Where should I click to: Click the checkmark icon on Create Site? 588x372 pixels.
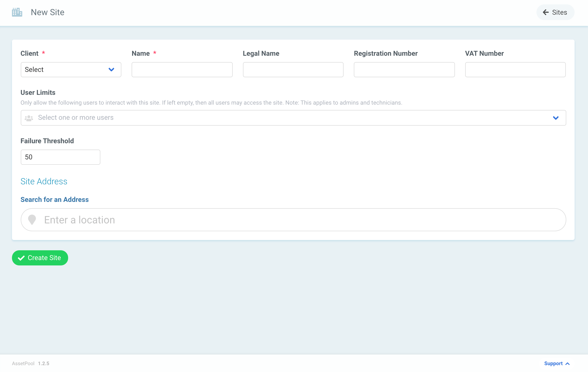[x=21, y=258]
